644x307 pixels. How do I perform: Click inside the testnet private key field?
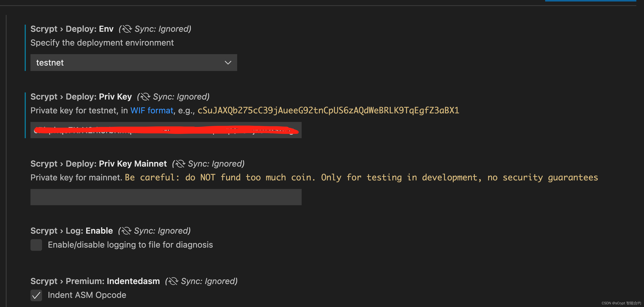[x=166, y=130]
